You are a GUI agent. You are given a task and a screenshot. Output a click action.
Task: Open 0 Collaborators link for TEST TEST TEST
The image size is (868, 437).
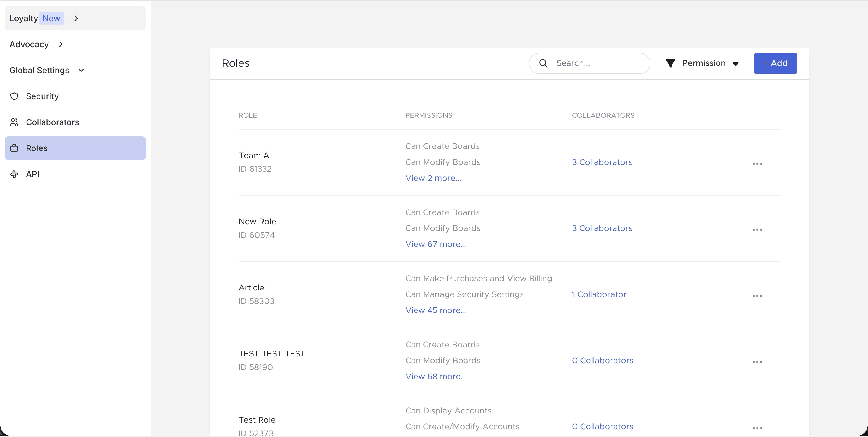coord(603,361)
